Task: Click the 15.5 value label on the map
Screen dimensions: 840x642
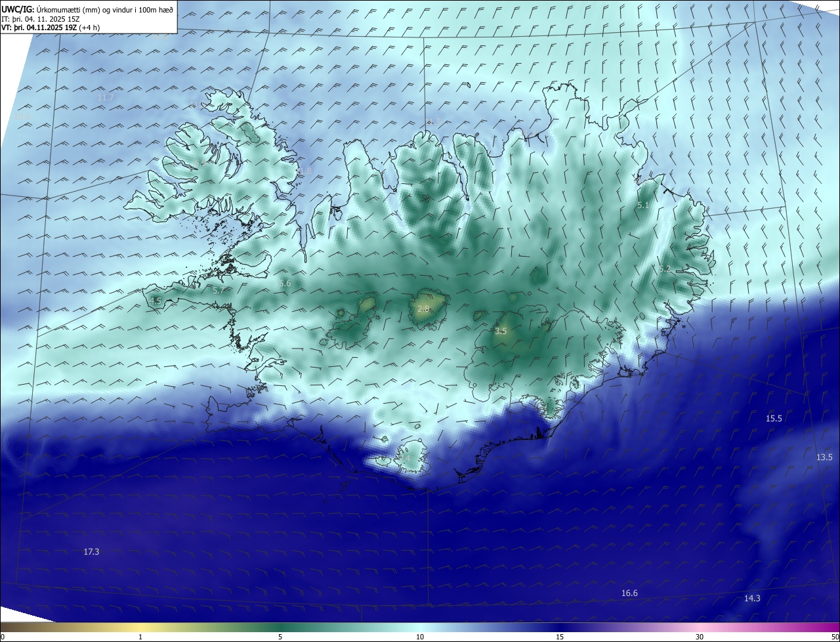Action: [x=774, y=419]
